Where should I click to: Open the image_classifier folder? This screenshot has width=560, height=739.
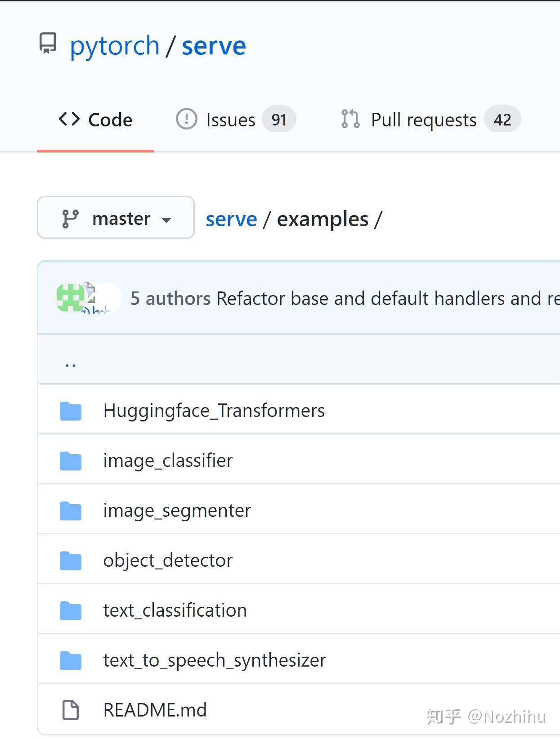coord(168,461)
